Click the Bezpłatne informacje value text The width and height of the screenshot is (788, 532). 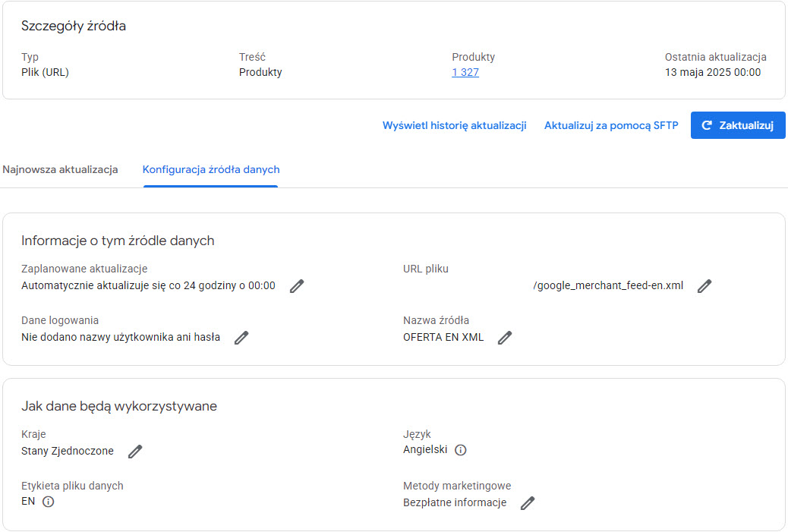[x=455, y=502]
